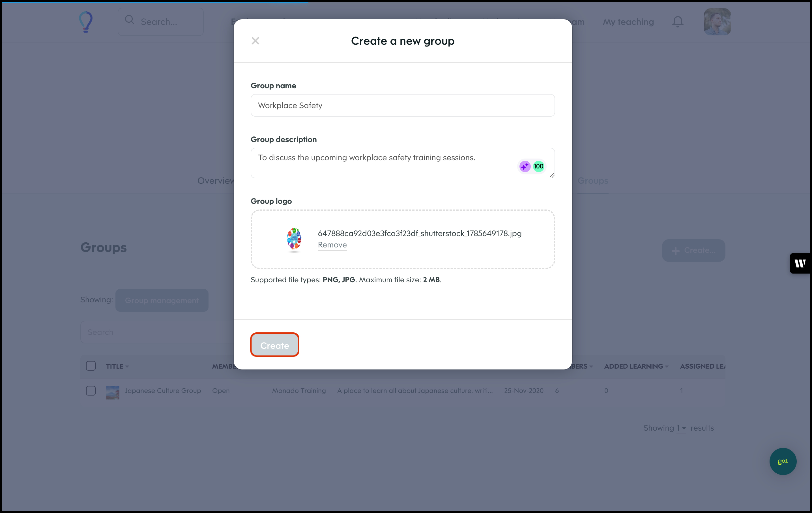Click the lightbulb home logo
Image resolution: width=812 pixels, height=513 pixels.
[86, 22]
